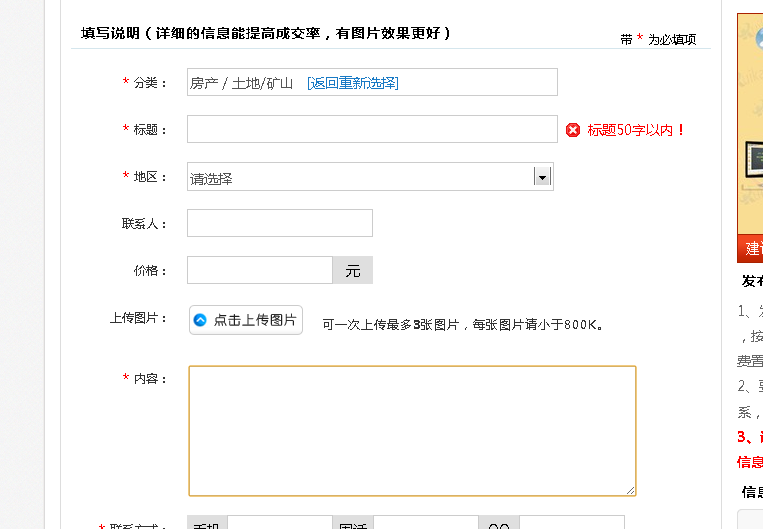Click the 电话 phone number input

[425, 523]
